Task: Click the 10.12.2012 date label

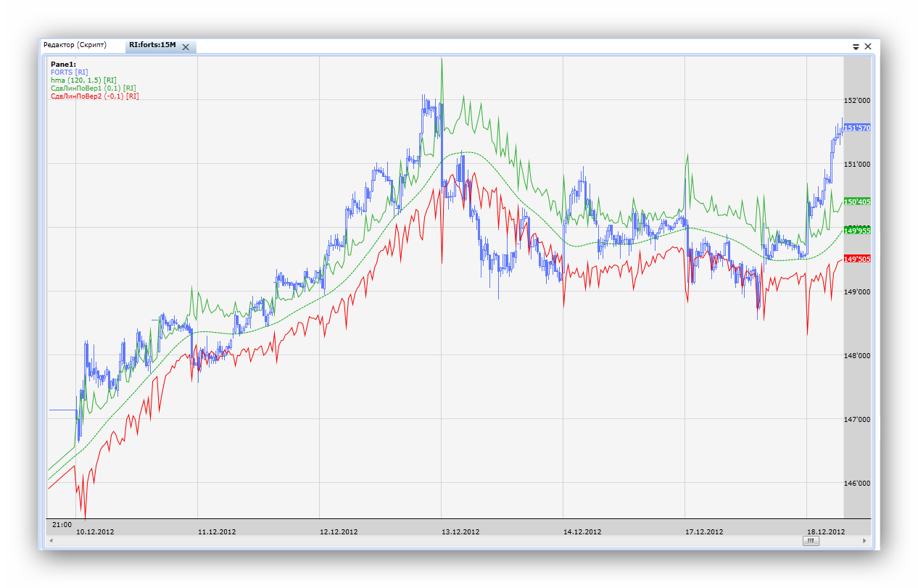Action: 95,531
